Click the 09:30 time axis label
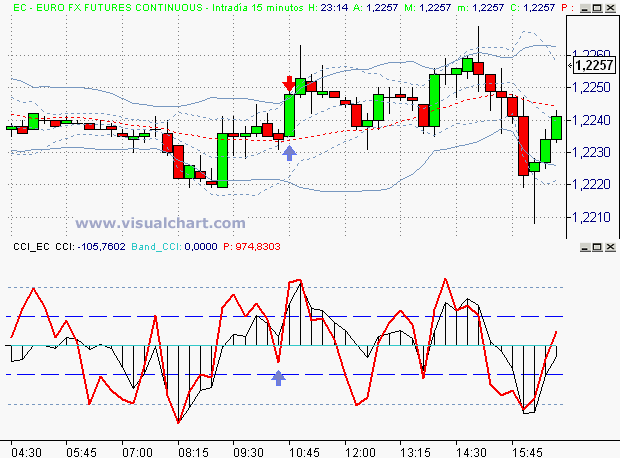620x458 pixels. 249,452
